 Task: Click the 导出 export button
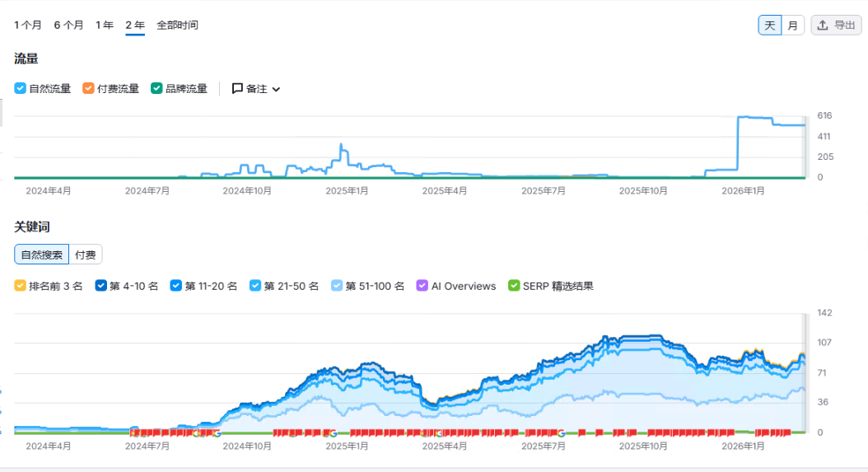[836, 26]
